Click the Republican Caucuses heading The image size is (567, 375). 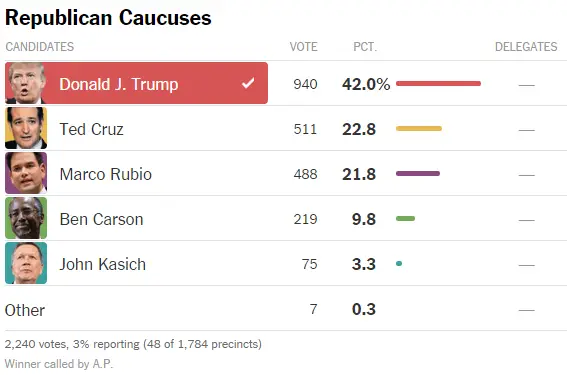pos(108,18)
